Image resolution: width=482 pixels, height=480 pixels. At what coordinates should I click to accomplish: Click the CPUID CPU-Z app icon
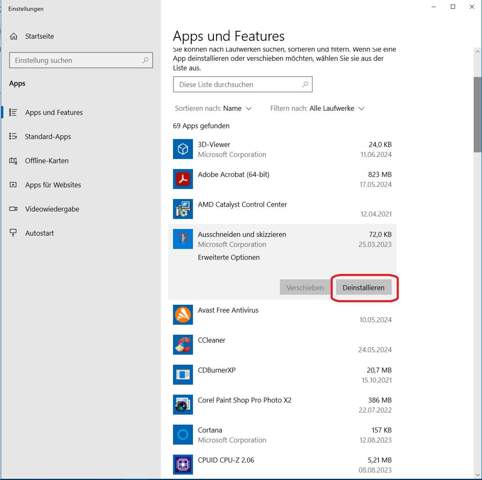tap(183, 464)
